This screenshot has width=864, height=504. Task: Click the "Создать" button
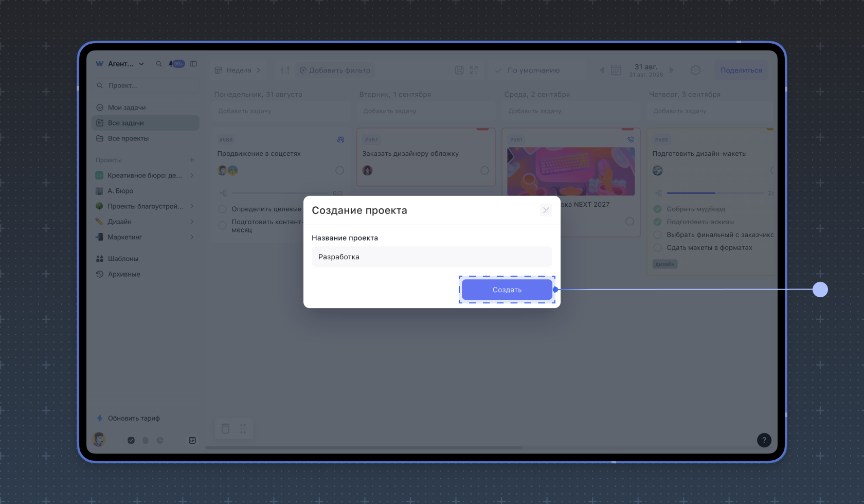coord(507,290)
